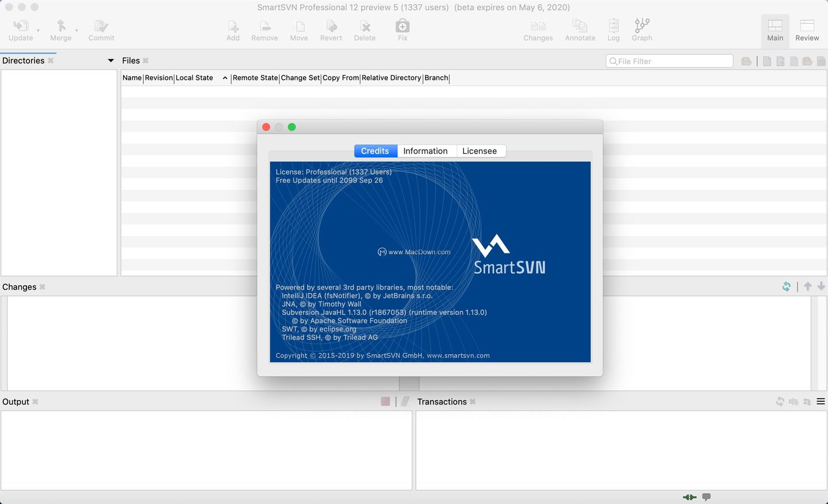This screenshot has height=504, width=828.
Task: Select the Credits tab in About dialog
Action: tap(375, 151)
